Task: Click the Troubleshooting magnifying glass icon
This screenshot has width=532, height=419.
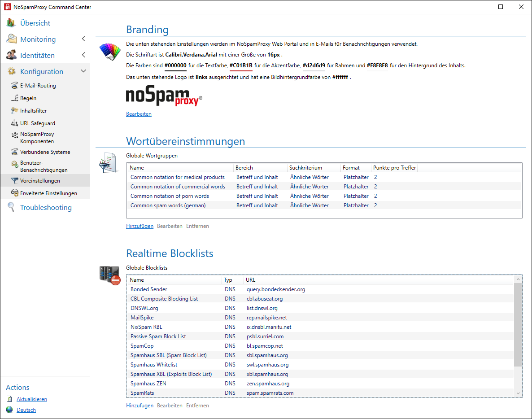Action: click(x=11, y=207)
